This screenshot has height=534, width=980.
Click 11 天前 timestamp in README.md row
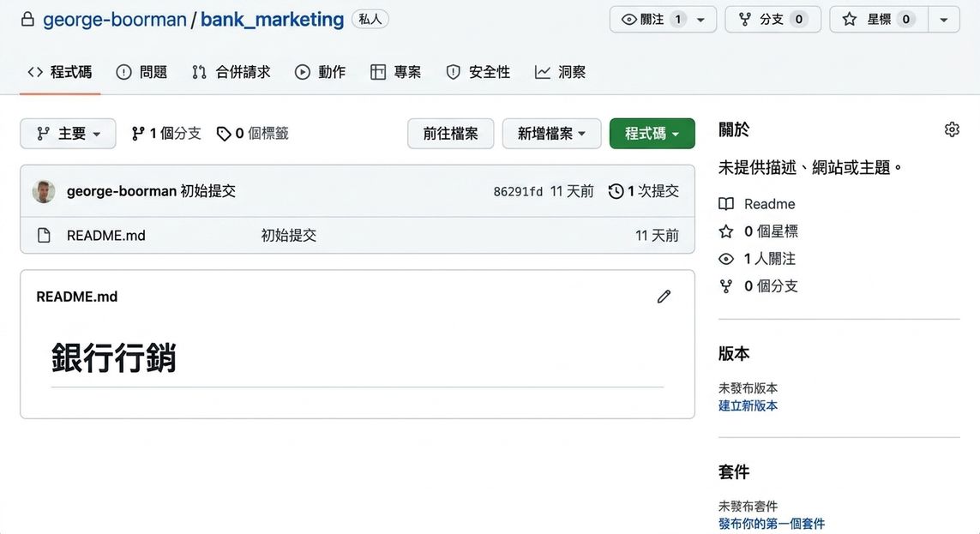[x=657, y=236]
